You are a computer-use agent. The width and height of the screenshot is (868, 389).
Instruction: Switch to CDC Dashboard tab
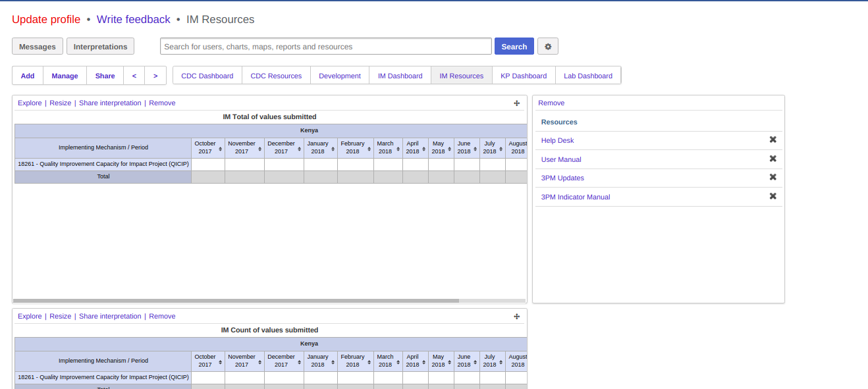(207, 76)
